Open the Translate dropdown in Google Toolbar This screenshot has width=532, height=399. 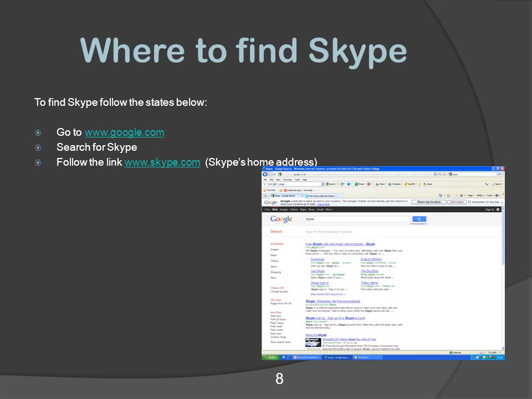[x=395, y=184]
